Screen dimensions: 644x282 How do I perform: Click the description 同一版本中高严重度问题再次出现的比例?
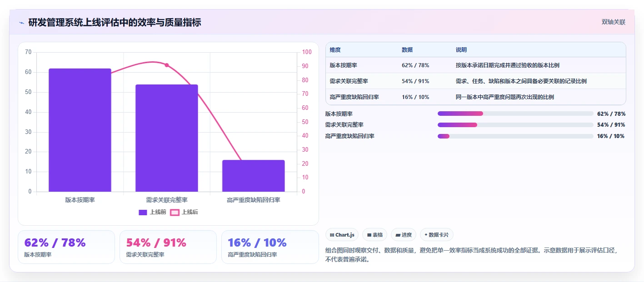coord(505,97)
